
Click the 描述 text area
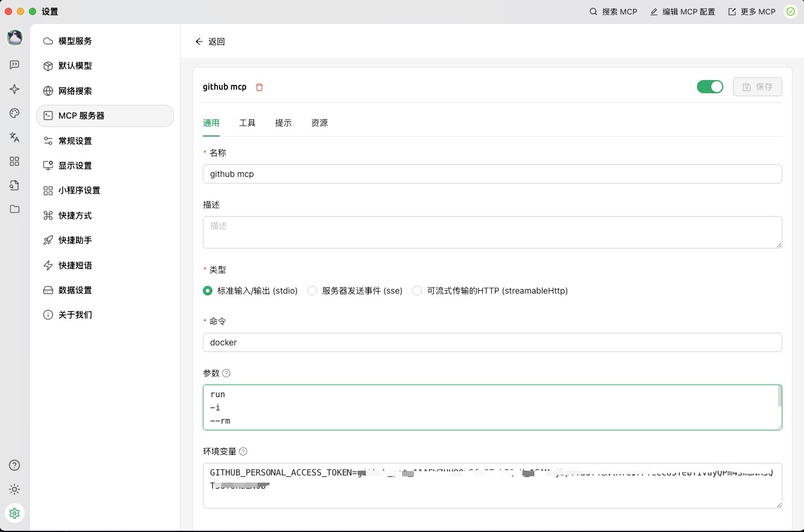click(492, 232)
